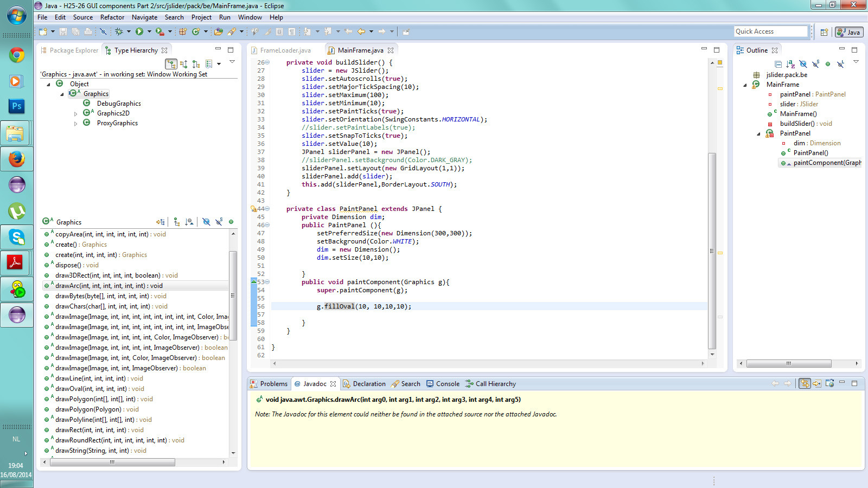Click the Type Hierarchy horizontal scrollbar thumb
This screenshot has width=868, height=488.
point(112,462)
